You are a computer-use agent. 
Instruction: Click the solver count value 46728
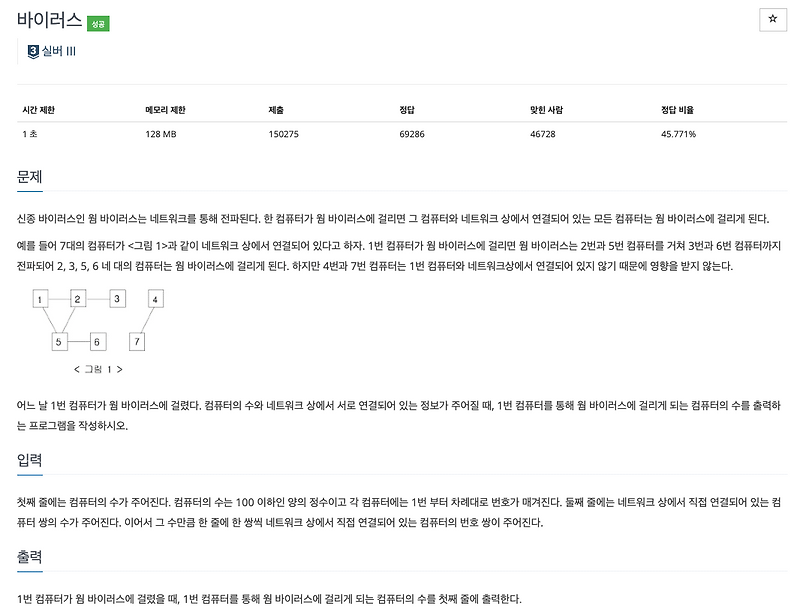click(542, 131)
